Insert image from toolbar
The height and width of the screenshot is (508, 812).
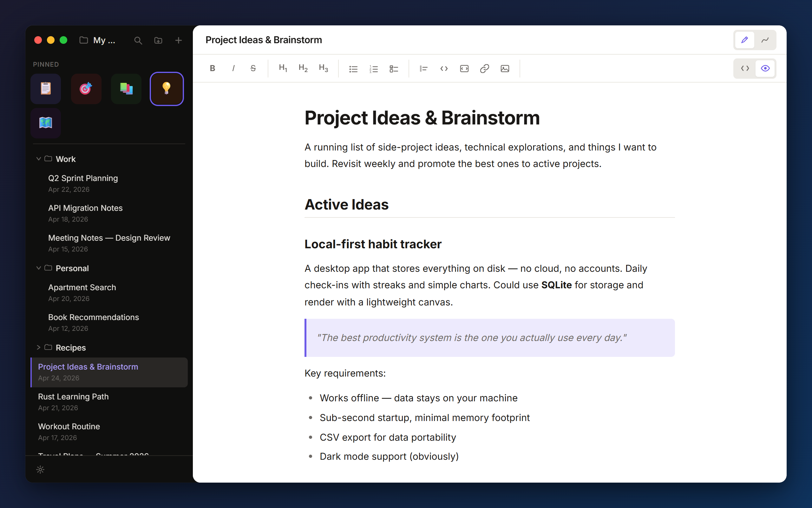505,69
